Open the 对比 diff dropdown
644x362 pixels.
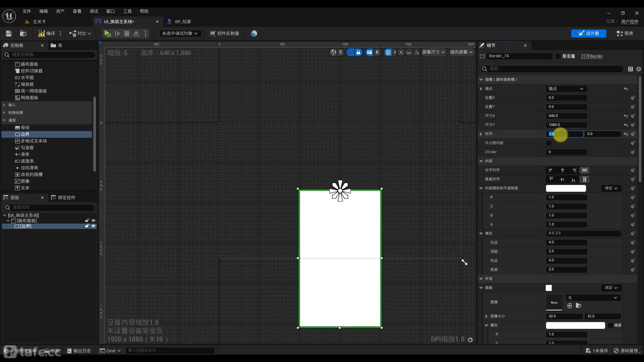click(80, 34)
